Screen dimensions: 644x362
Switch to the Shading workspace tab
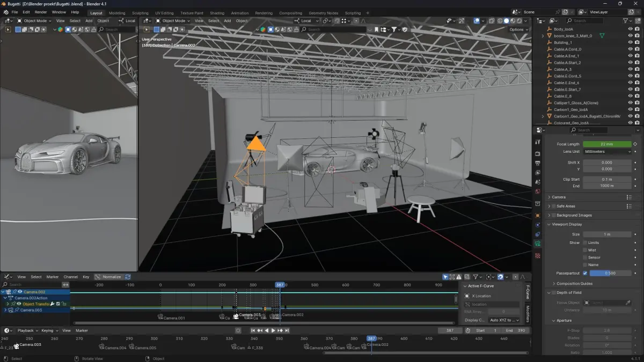pos(217,13)
